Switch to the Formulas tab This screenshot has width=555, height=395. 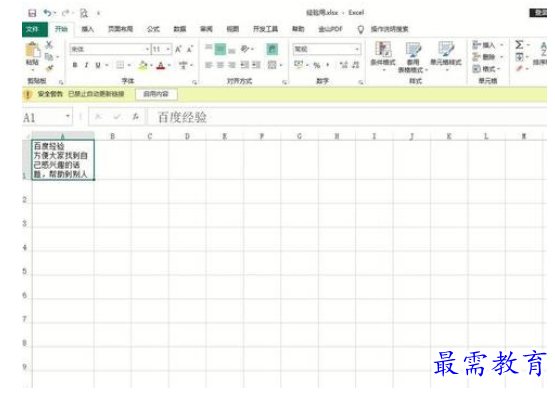click(153, 29)
